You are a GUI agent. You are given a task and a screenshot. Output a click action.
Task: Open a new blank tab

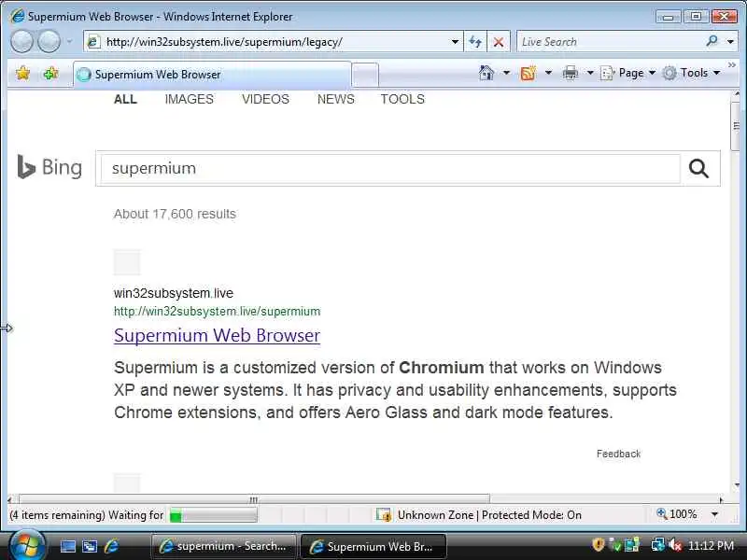[365, 76]
